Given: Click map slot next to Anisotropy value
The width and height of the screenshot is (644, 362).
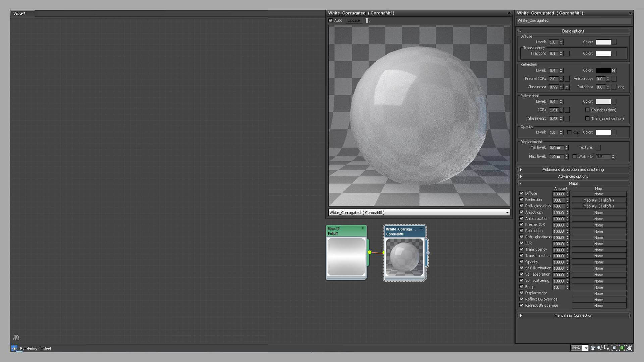Looking at the screenshot, I should click(x=614, y=79).
